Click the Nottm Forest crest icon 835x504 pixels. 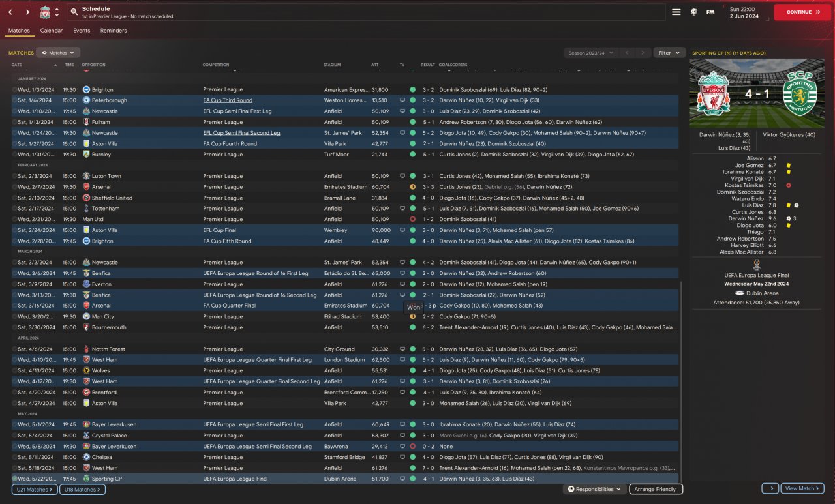(86, 349)
